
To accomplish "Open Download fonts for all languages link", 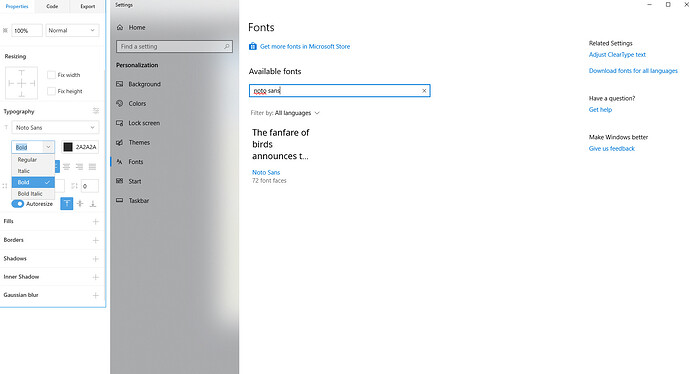I will click(x=633, y=71).
